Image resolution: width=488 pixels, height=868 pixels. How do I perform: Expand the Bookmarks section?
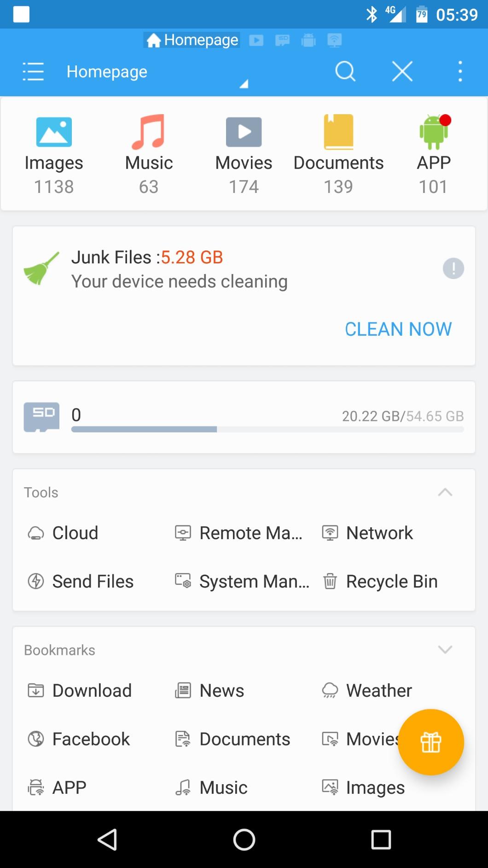click(445, 650)
